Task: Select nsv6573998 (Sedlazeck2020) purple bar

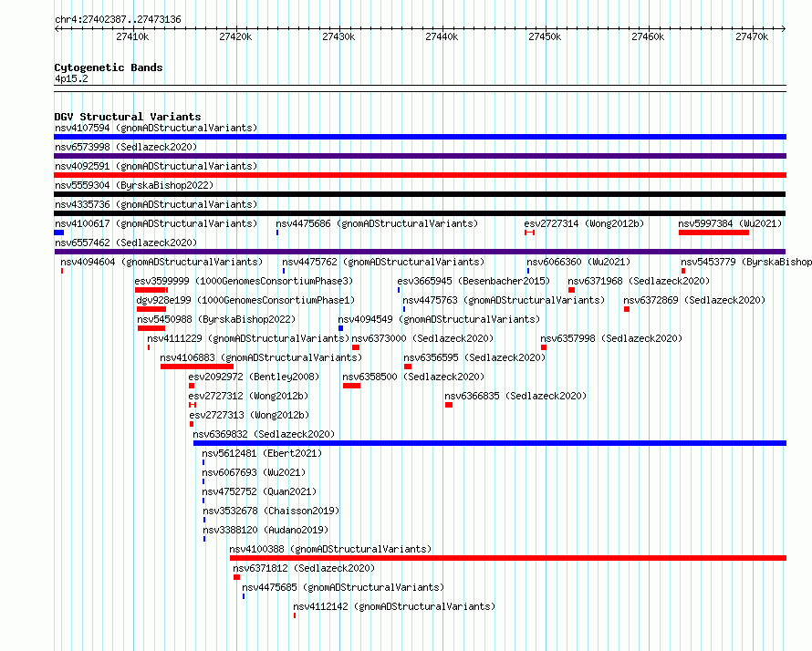Action: pos(420,156)
